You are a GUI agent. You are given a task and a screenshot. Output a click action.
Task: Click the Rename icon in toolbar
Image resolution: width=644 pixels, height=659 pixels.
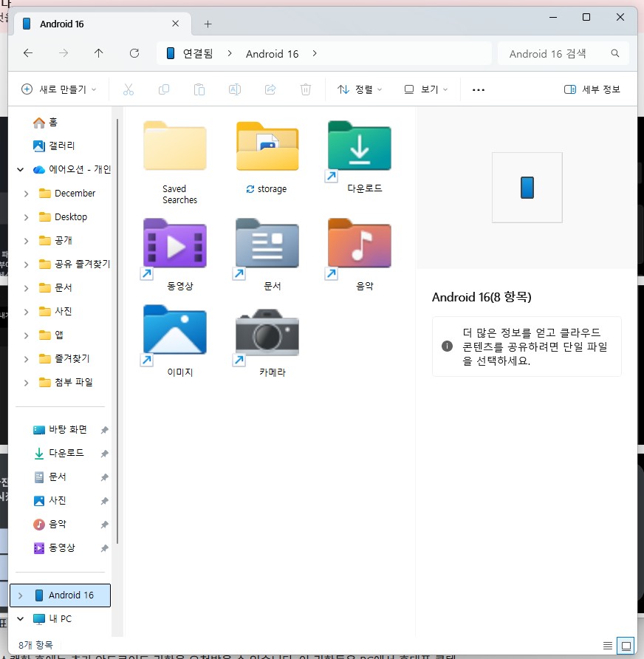235,89
